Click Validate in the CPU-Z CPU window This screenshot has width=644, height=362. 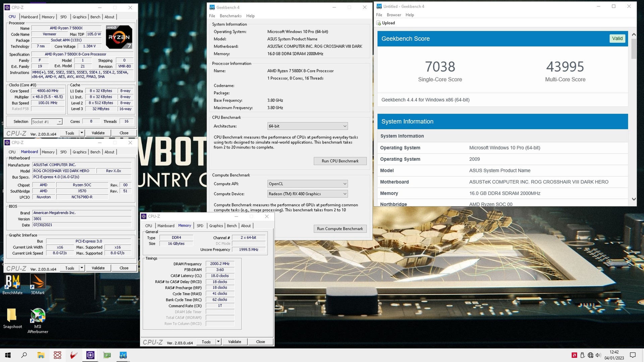98,133
